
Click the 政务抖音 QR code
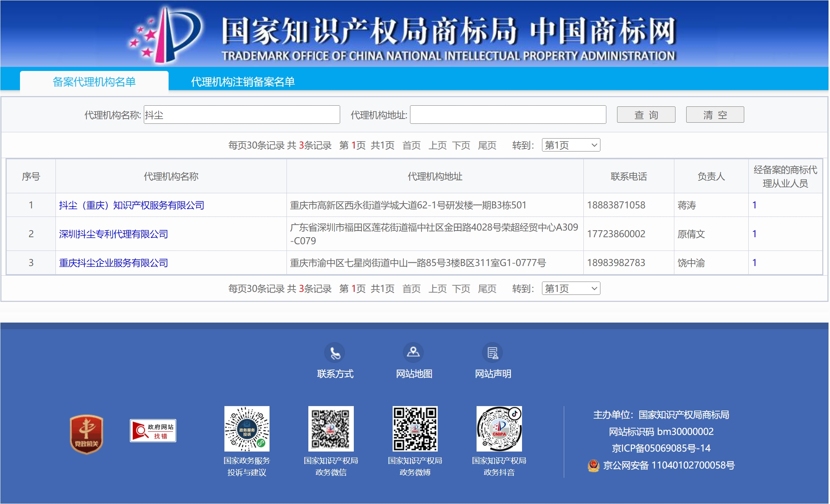[x=499, y=429]
